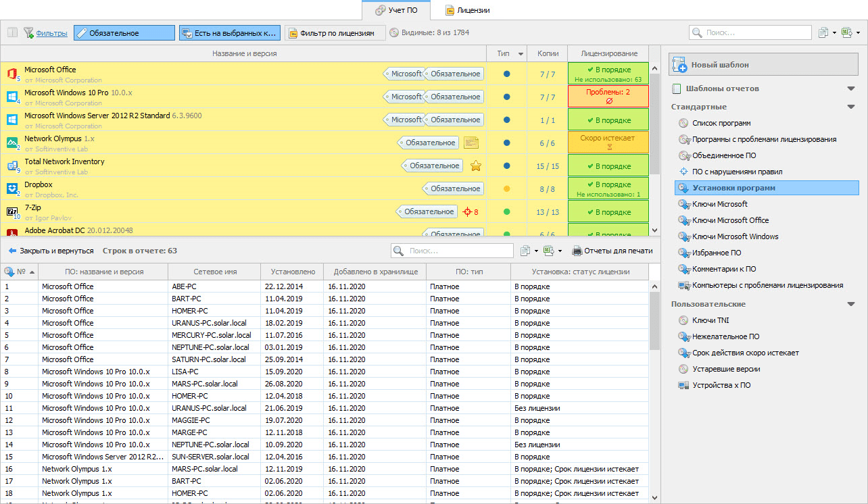Toggle the Обязательное tag filter
Viewport: 868px width, 504px height.
tap(124, 33)
